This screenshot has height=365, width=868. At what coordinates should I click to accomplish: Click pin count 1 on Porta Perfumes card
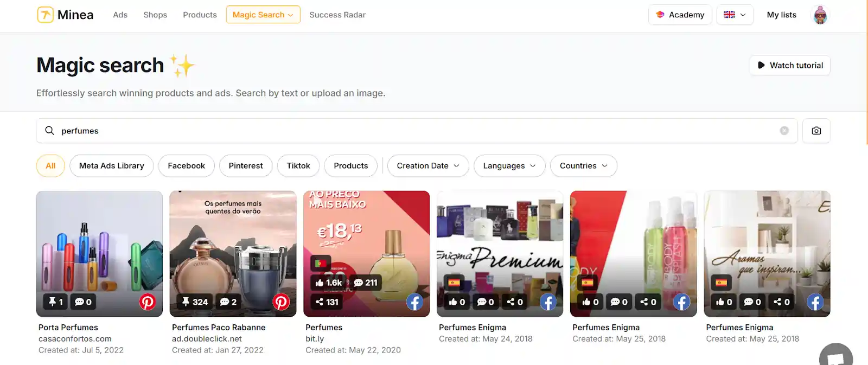pyautogui.click(x=55, y=302)
